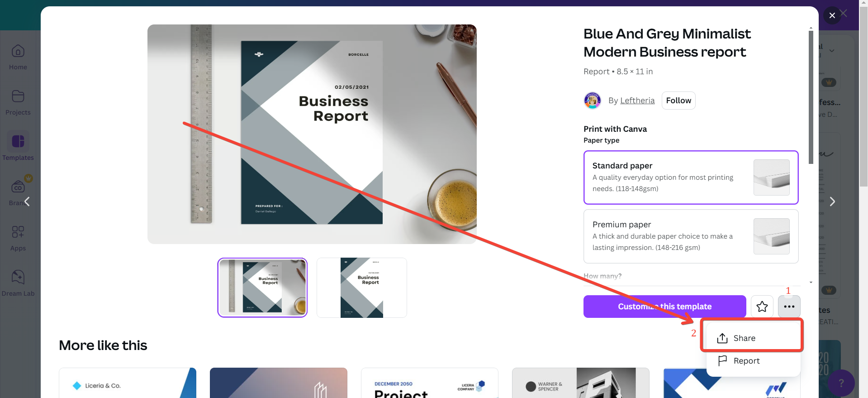Open the pink-blue gradient building template
The width and height of the screenshot is (868, 398).
[279, 383]
